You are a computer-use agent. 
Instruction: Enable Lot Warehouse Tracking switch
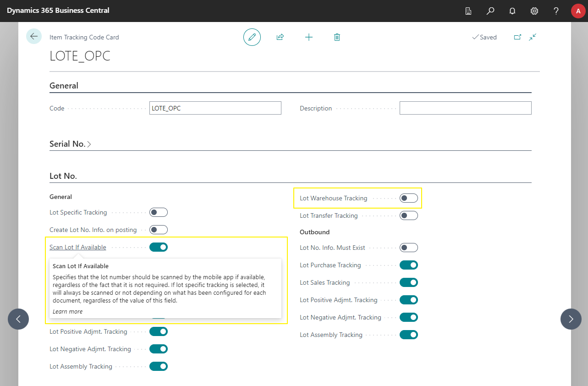click(x=409, y=198)
